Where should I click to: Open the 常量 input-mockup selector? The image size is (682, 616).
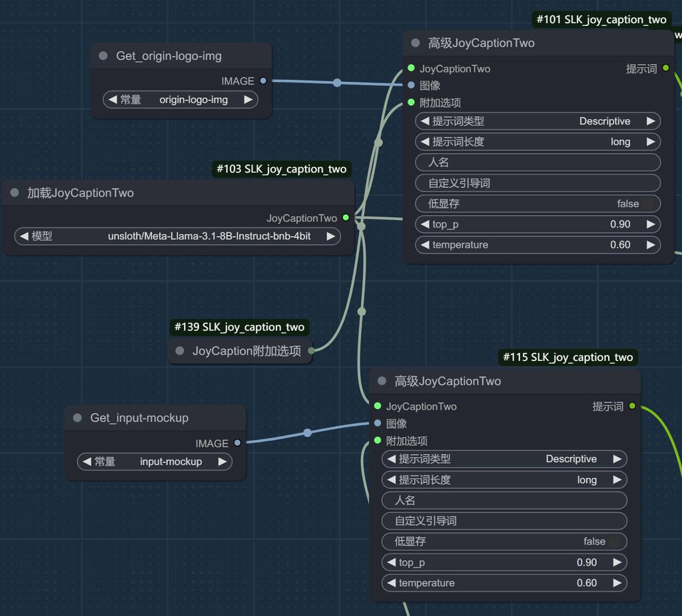tap(155, 462)
